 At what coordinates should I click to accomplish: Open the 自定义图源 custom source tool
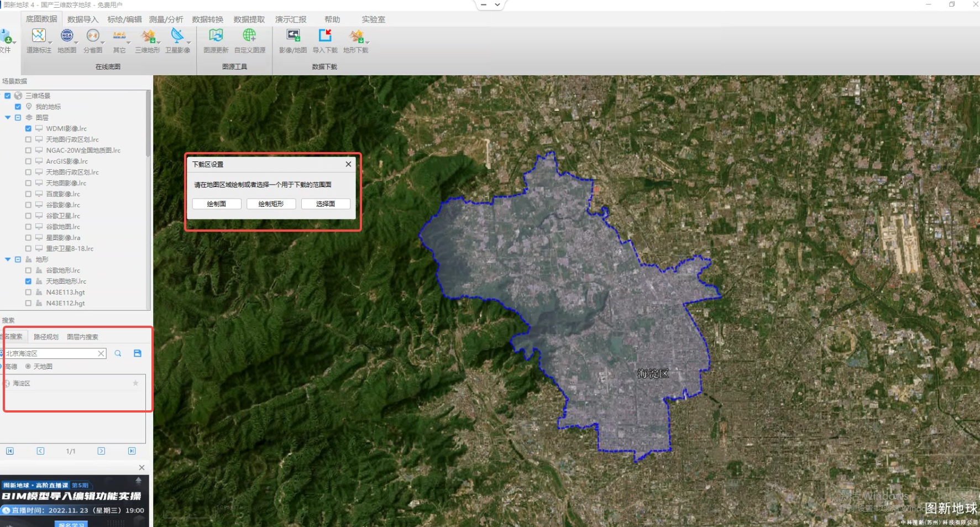click(x=249, y=36)
